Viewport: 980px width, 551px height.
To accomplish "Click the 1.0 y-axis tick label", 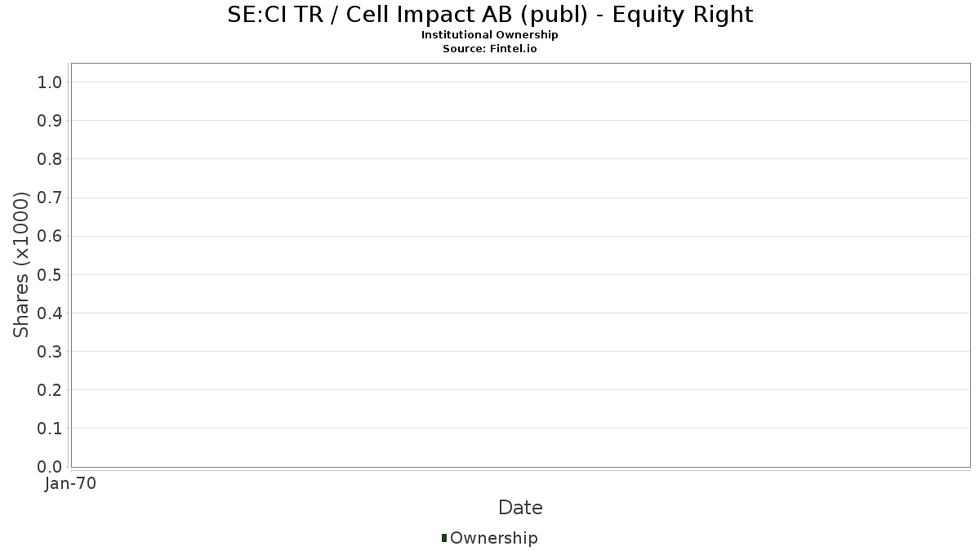I will pyautogui.click(x=50, y=82).
